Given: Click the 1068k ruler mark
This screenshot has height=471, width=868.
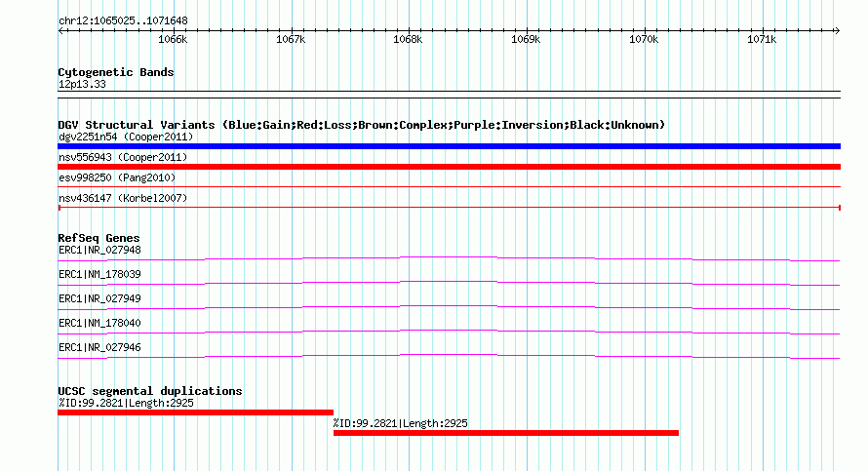Looking at the screenshot, I should click(x=408, y=39).
